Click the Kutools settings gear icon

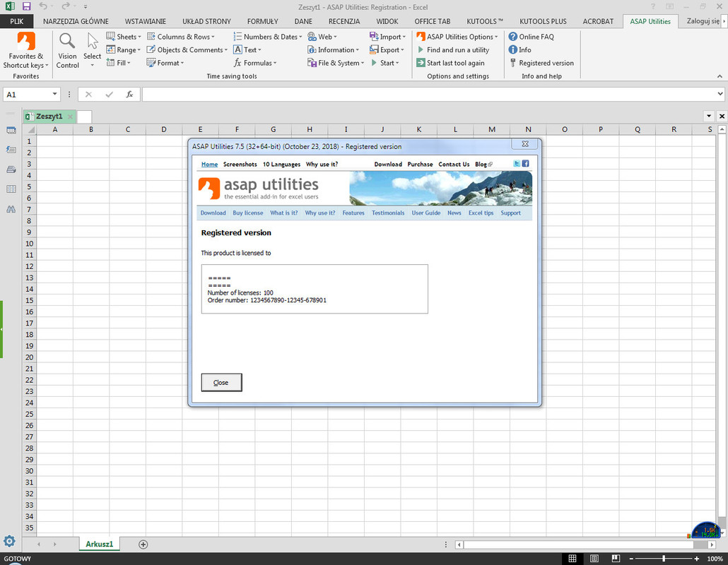9,541
